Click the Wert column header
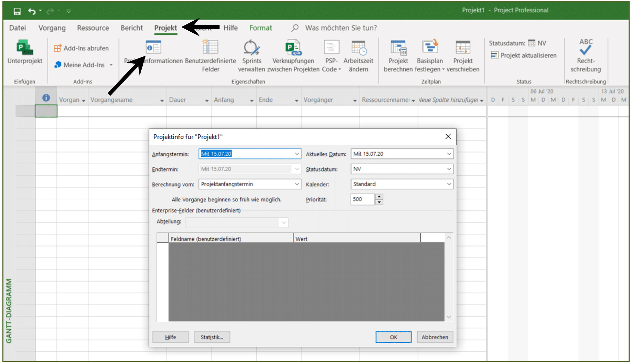 coord(357,238)
